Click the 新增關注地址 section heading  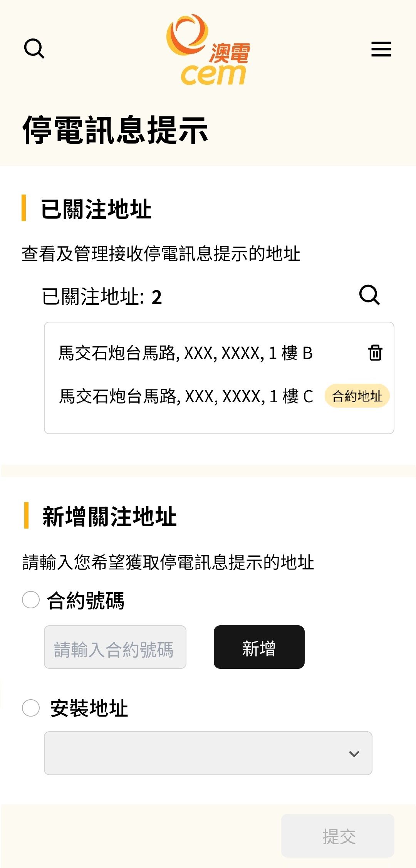(x=109, y=516)
